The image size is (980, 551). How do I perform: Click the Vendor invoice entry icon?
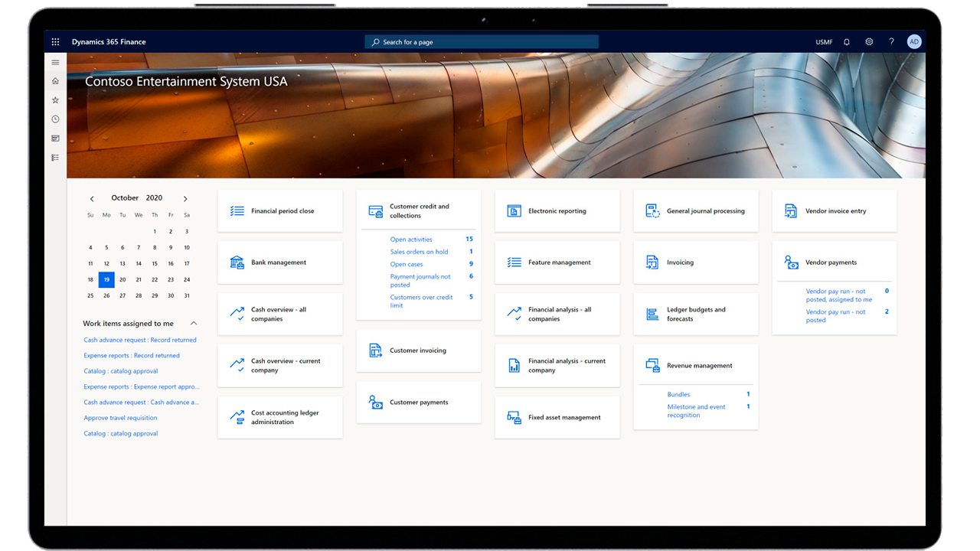pos(792,211)
